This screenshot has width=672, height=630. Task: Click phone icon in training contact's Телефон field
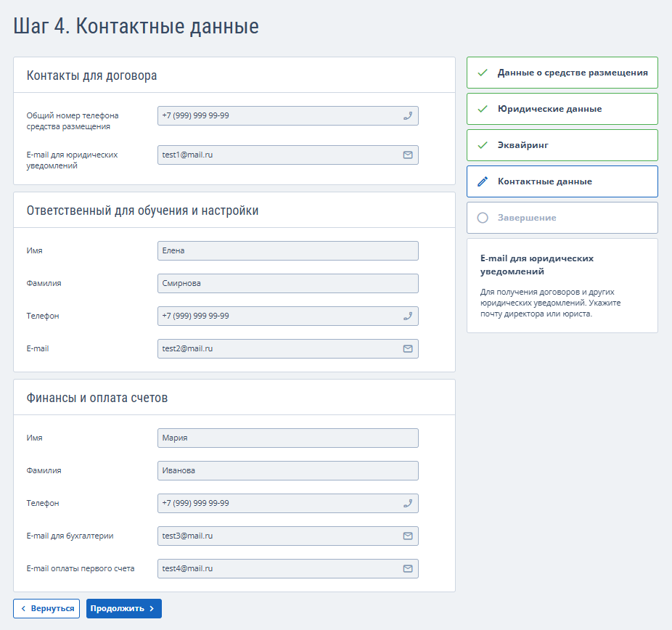(x=408, y=316)
